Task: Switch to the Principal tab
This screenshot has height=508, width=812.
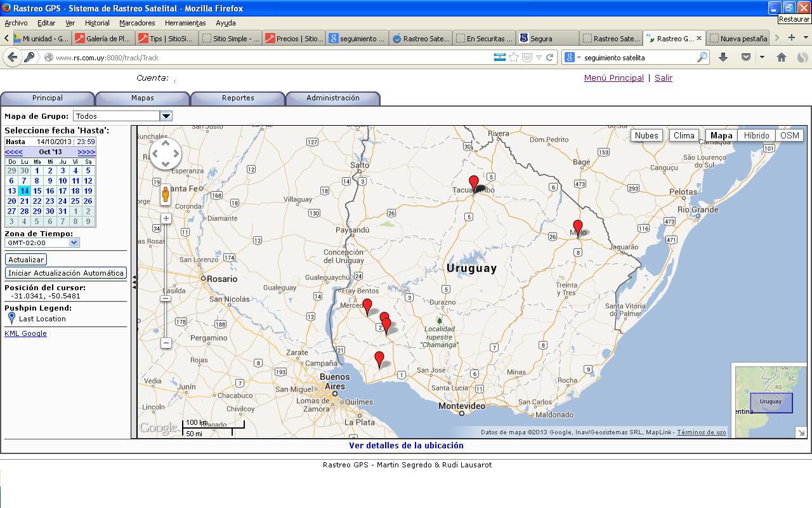Action: coord(48,98)
